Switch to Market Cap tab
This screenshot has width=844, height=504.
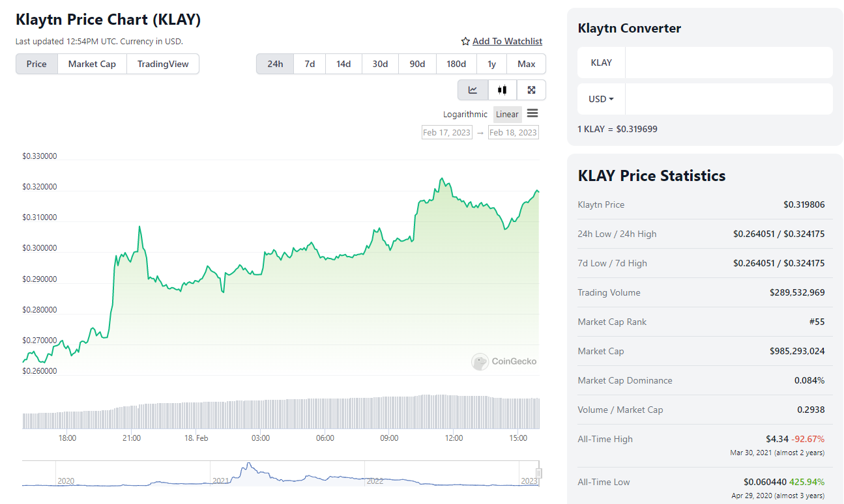pos(92,64)
